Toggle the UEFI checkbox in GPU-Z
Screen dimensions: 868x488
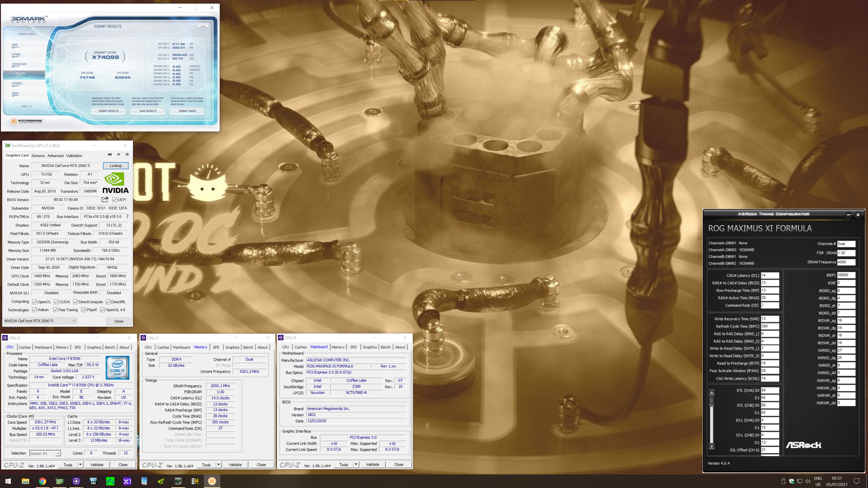(115, 200)
